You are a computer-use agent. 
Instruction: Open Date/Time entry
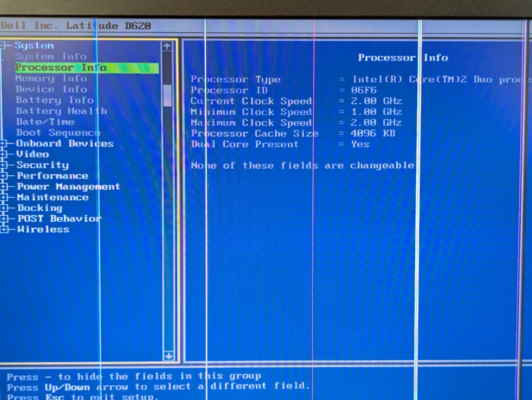(45, 122)
